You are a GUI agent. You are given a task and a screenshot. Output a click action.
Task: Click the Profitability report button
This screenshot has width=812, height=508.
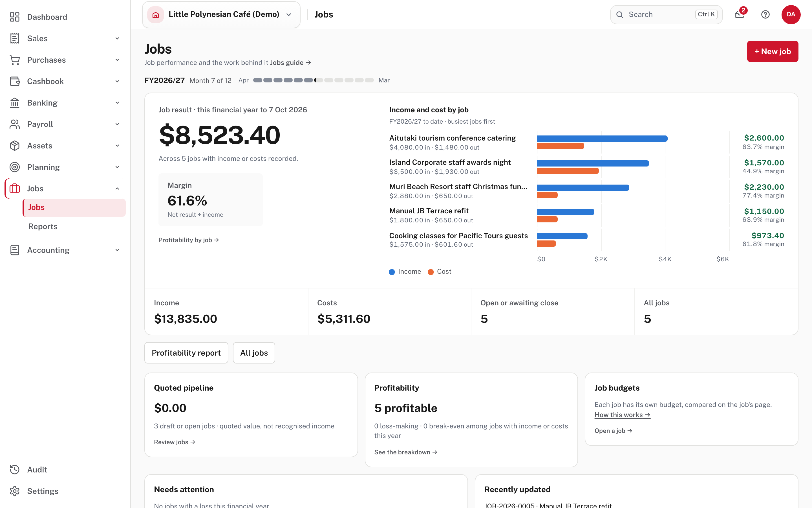coord(186,353)
